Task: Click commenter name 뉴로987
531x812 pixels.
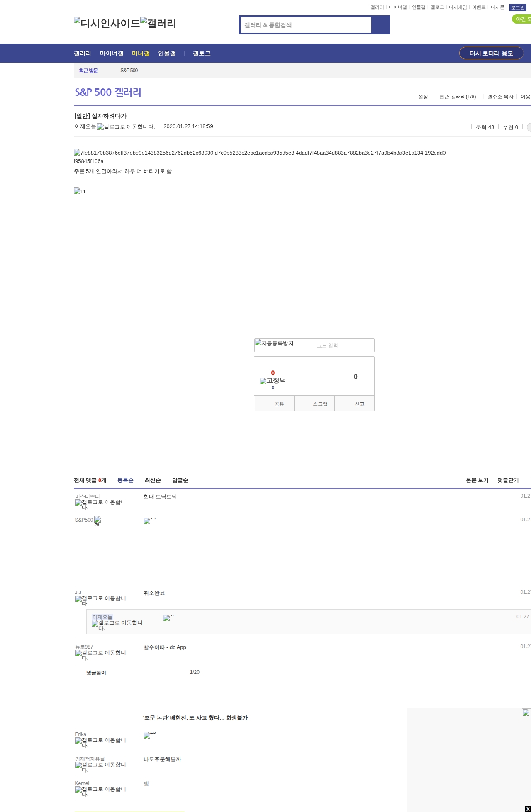Action: point(84,647)
